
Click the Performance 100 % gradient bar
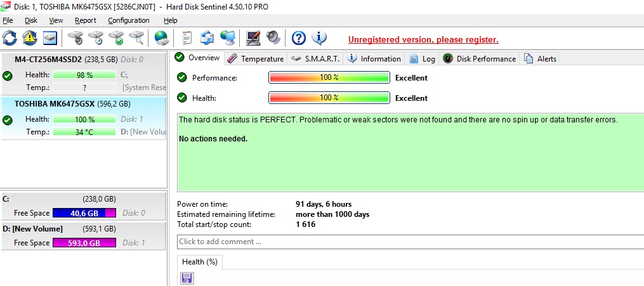coord(329,77)
